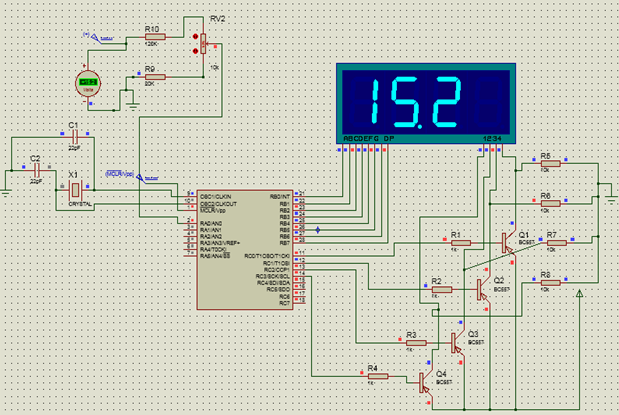This screenshot has width=619, height=415.
Task: Click the Q3 reference label
Action: coord(473,334)
